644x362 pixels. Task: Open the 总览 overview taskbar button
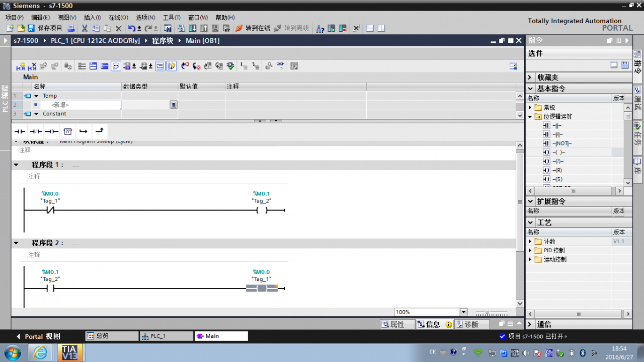(112, 336)
